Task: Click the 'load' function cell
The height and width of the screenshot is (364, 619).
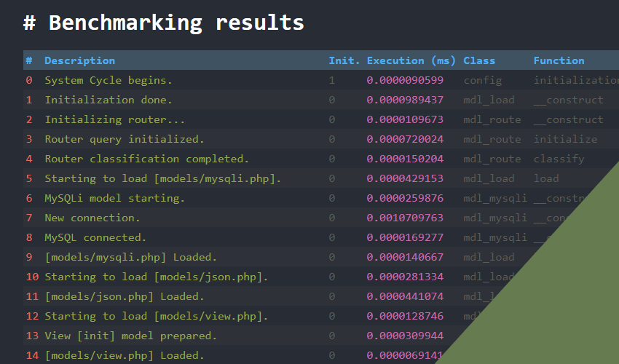Action: click(546, 178)
